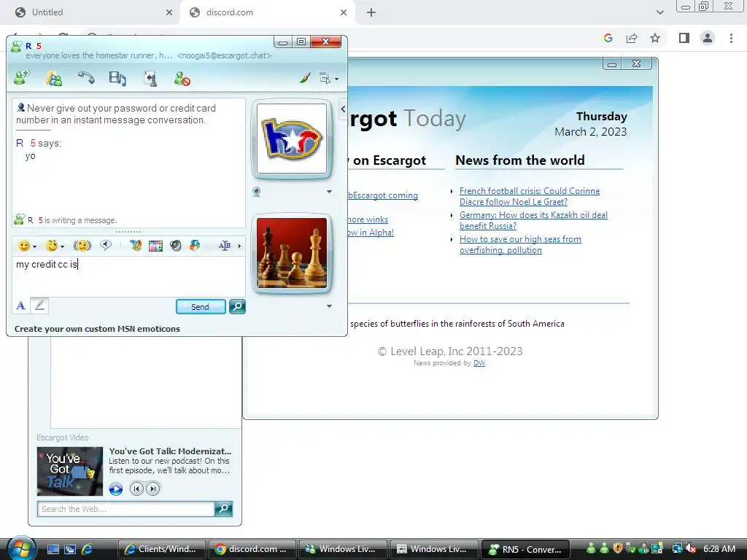Click the web search magnifier button
Screen dimensions: 747x560
(x=223, y=509)
